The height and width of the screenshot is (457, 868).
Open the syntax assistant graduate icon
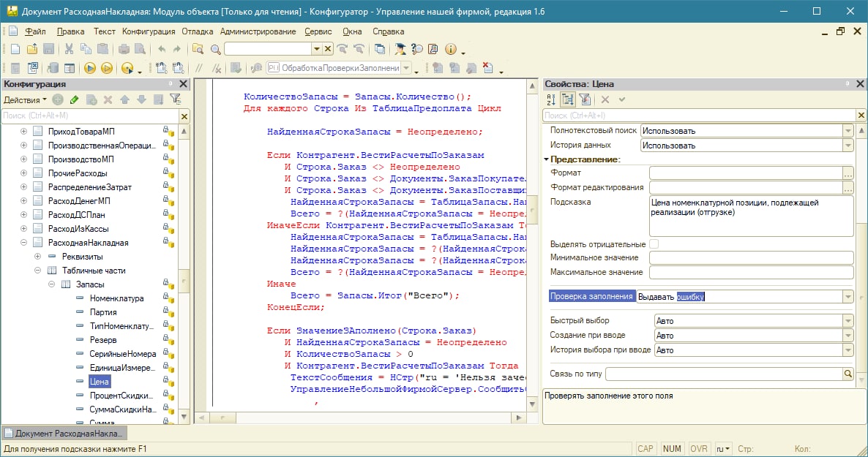point(400,49)
